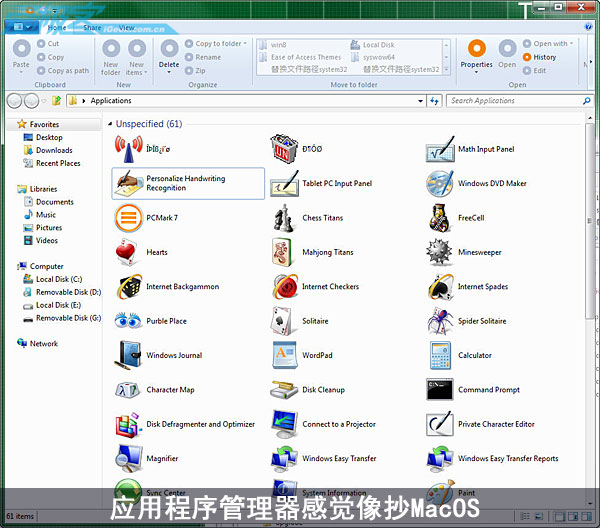Open Mahjong Titans
Image resolution: width=600 pixels, height=528 pixels.
pyautogui.click(x=312, y=252)
